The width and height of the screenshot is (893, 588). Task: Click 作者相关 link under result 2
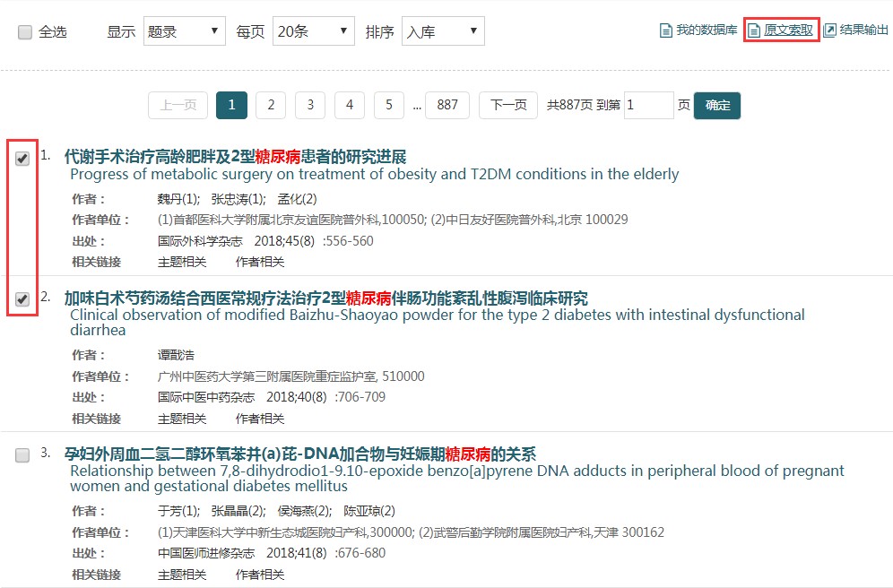coord(260,419)
